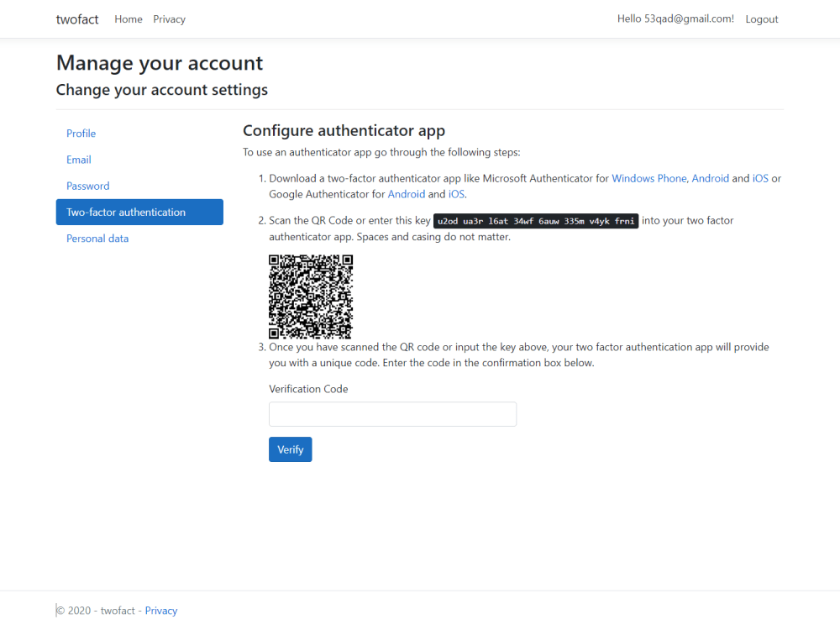The width and height of the screenshot is (840, 630).
Task: Log out of the account
Action: pos(761,18)
